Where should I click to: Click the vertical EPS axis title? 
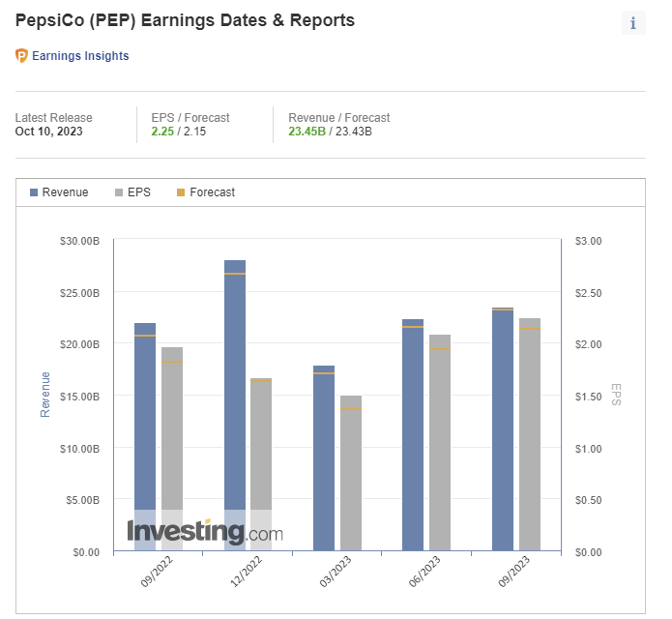pyautogui.click(x=616, y=395)
